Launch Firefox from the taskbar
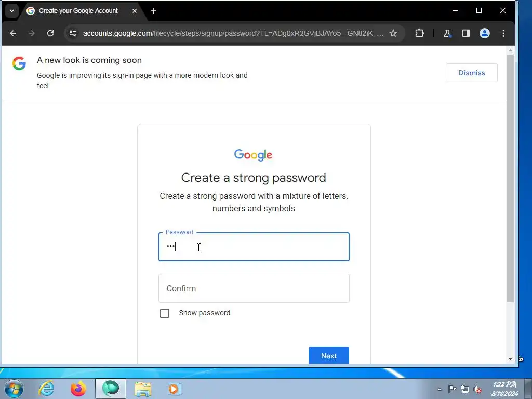Screen dimensions: 532x399 (78, 389)
